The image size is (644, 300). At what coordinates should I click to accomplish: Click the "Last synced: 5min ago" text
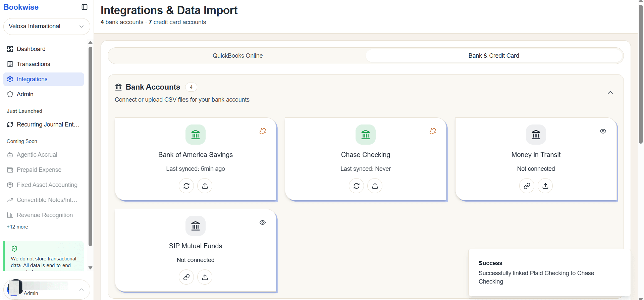coord(196,169)
